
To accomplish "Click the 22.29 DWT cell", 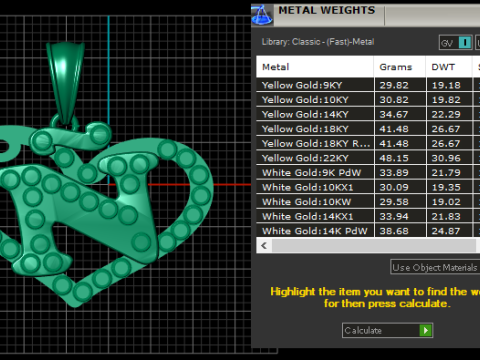I will (449, 114).
